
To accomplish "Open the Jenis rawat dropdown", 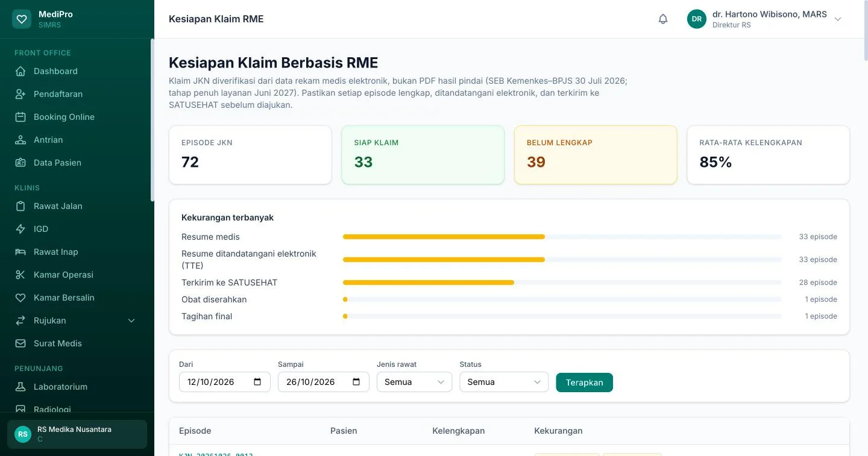I will click(414, 382).
